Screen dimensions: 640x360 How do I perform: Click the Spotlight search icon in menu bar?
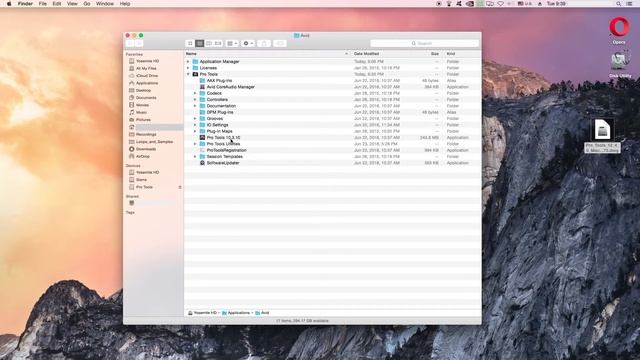point(619,4)
